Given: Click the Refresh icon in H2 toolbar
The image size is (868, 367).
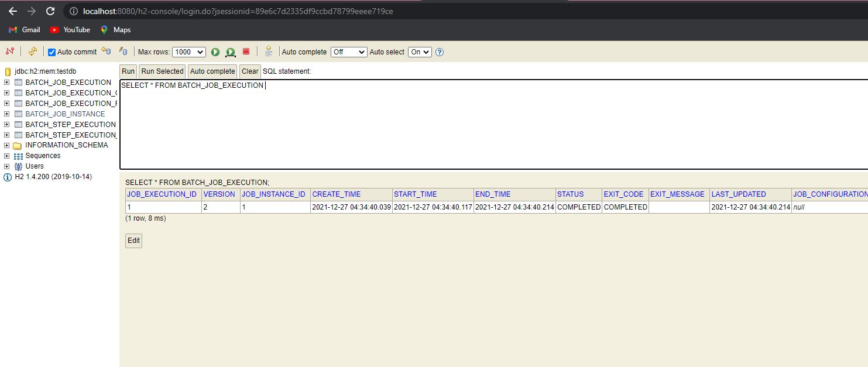Looking at the screenshot, I should pyautogui.click(x=32, y=52).
